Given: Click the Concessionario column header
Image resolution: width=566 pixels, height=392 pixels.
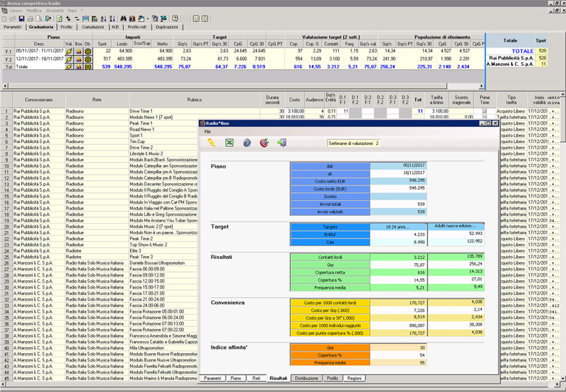Looking at the screenshot, I should pyautogui.click(x=39, y=100).
